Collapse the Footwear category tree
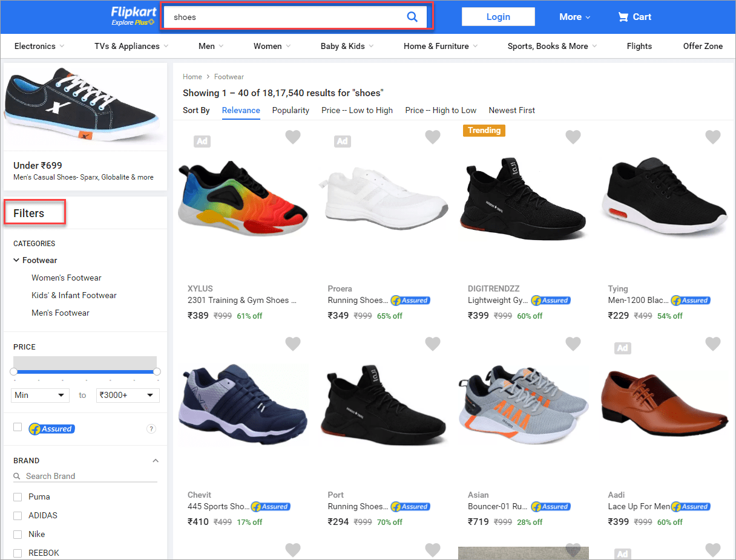 pos(16,260)
